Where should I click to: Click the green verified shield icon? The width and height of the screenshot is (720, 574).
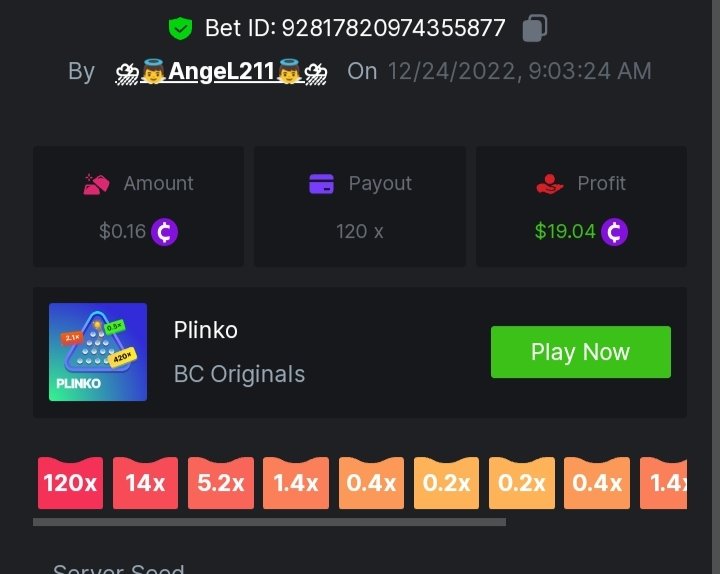(x=180, y=28)
